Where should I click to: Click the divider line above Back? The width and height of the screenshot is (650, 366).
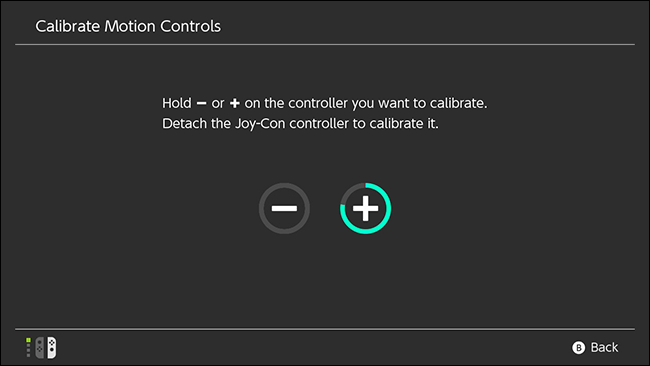pyautogui.click(x=325, y=329)
